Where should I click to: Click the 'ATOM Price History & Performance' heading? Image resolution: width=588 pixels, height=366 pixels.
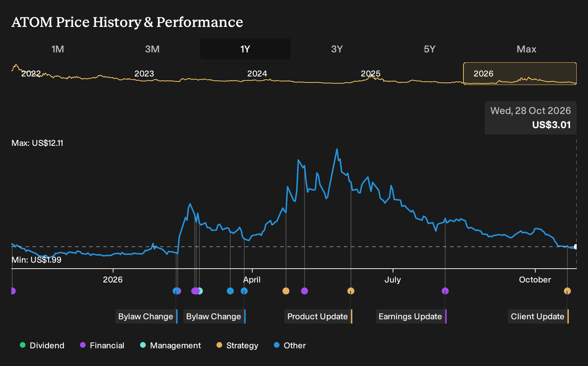point(127,22)
